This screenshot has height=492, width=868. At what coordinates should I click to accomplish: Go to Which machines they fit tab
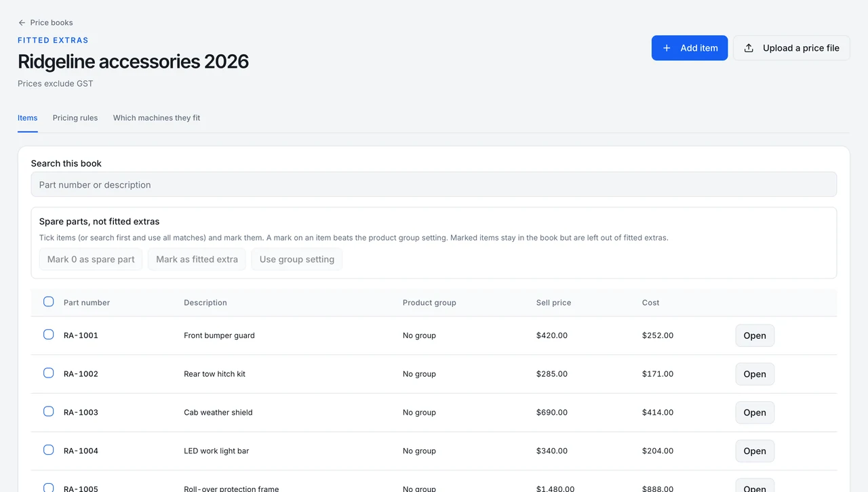coord(157,118)
